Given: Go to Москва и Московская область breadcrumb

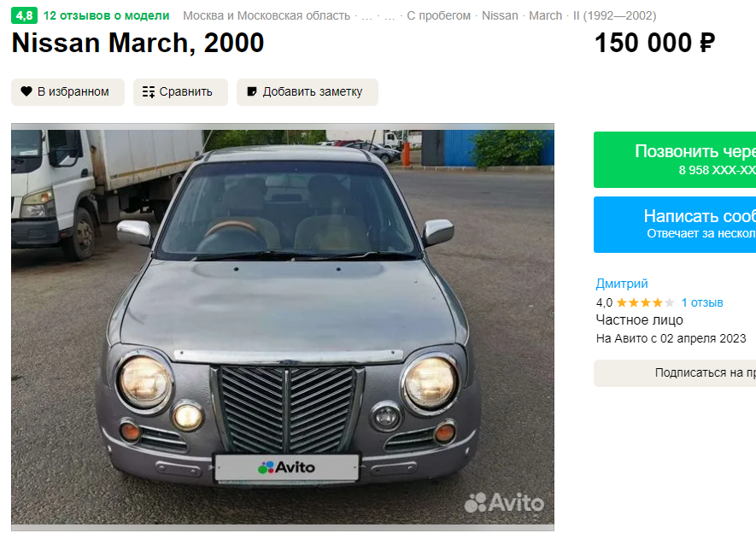Looking at the screenshot, I should [267, 16].
